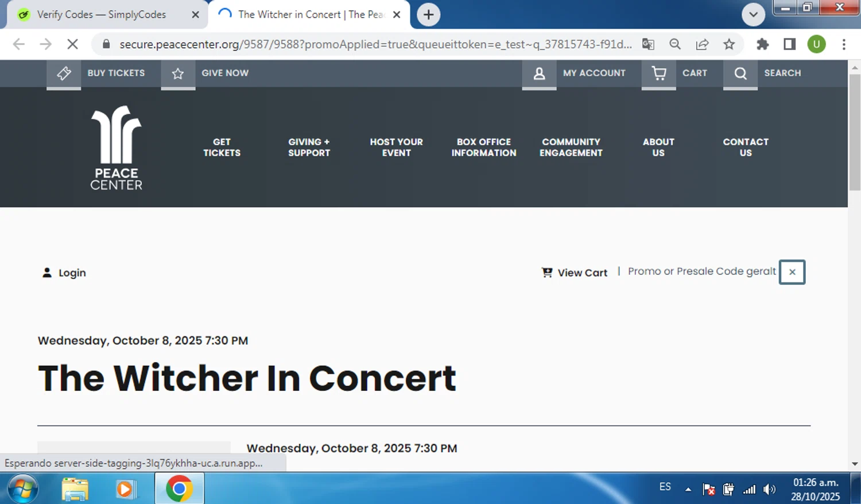Screen dimensions: 861x504
Task: Click the MY ACCOUNT link
Action: click(x=594, y=73)
